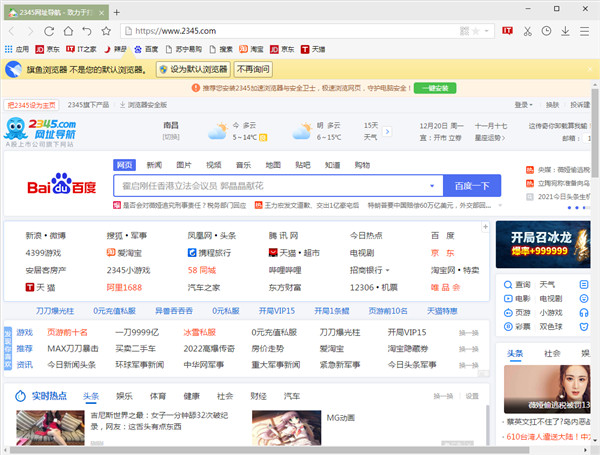Screen dimensions: 600x455
Task: Click the 彩票 icon in sidebar
Action: click(x=508, y=326)
